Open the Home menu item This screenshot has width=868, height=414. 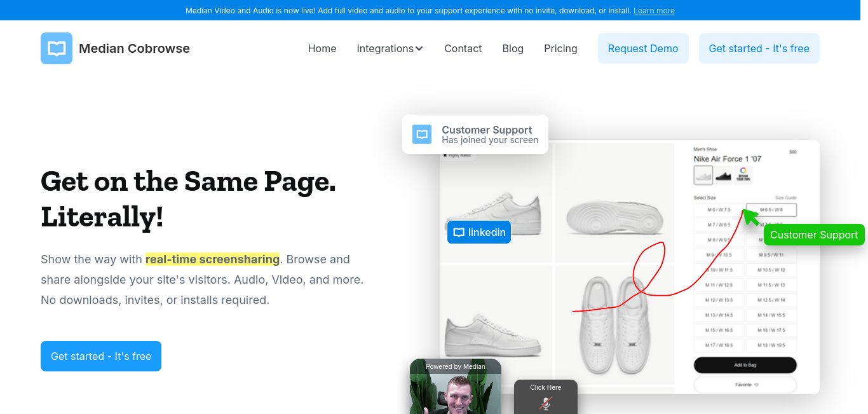click(322, 48)
